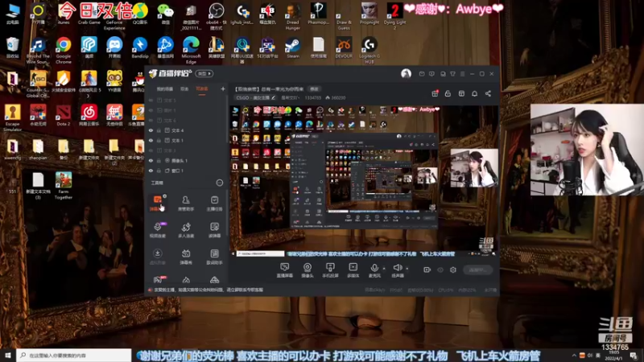Open microphone options dropdown arrow
Image resolution: width=644 pixels, height=362 pixels.
click(x=384, y=269)
